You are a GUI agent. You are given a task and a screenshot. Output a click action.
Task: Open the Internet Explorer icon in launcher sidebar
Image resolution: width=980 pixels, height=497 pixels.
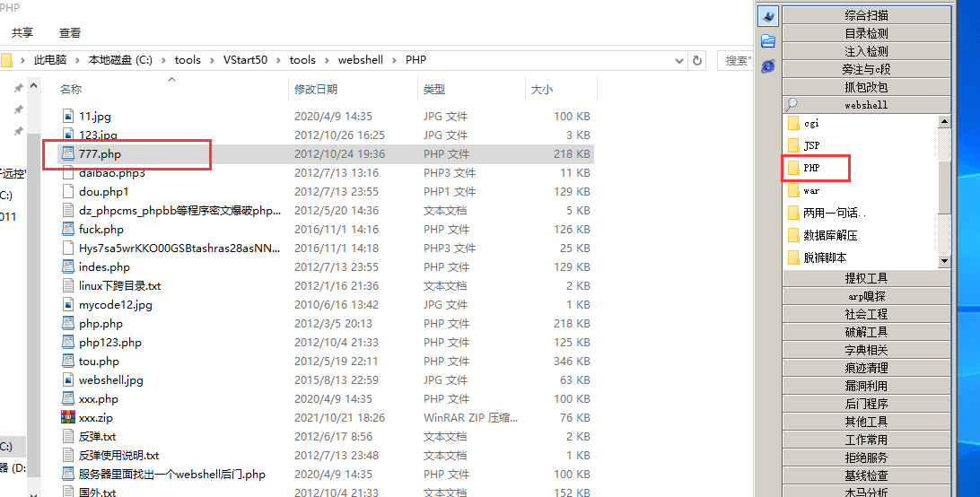(x=767, y=65)
